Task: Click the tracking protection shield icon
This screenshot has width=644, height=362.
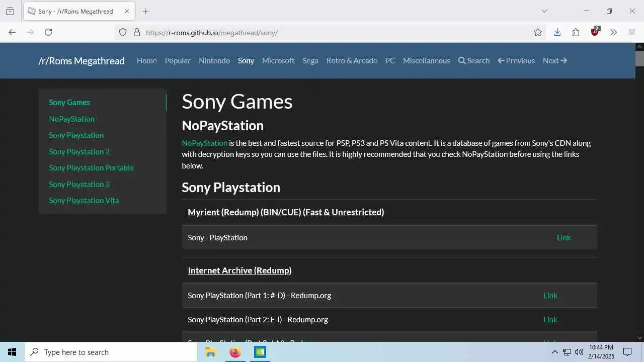Action: (x=123, y=32)
